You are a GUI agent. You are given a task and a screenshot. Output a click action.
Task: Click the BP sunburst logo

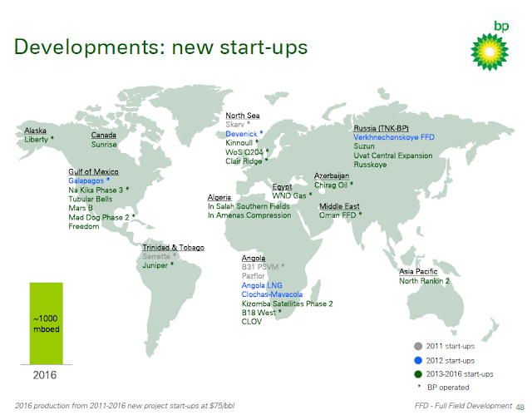point(490,52)
